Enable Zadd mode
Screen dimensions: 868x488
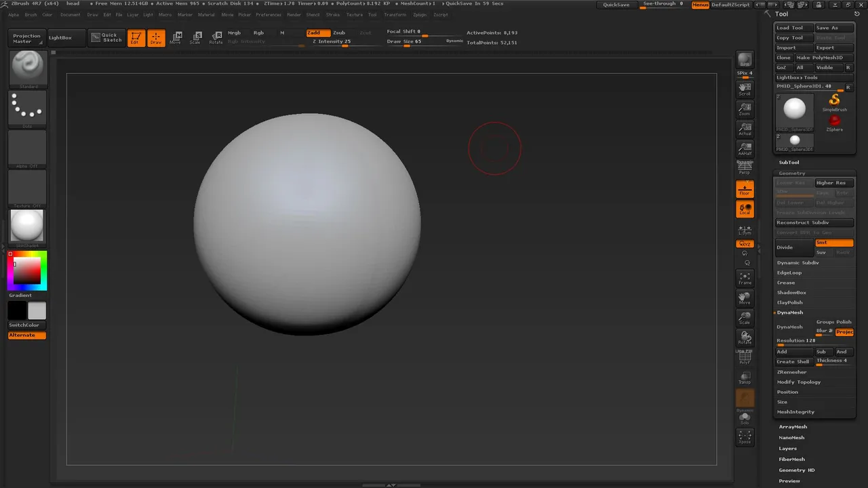pyautogui.click(x=318, y=33)
